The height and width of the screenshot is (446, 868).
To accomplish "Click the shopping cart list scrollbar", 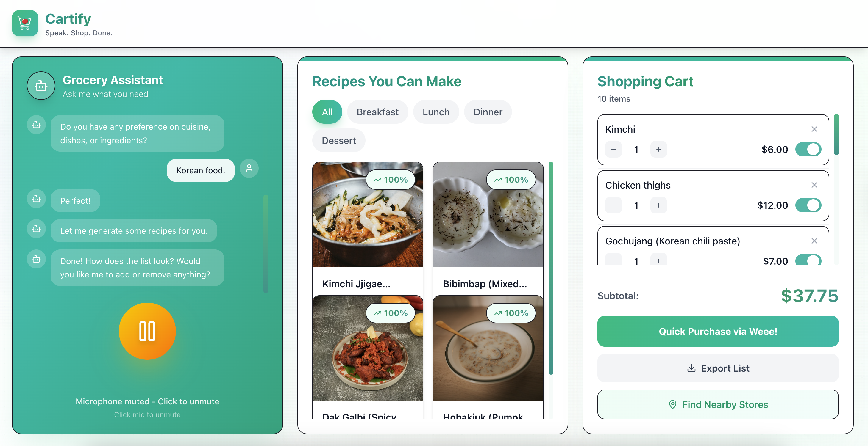I will [836, 135].
